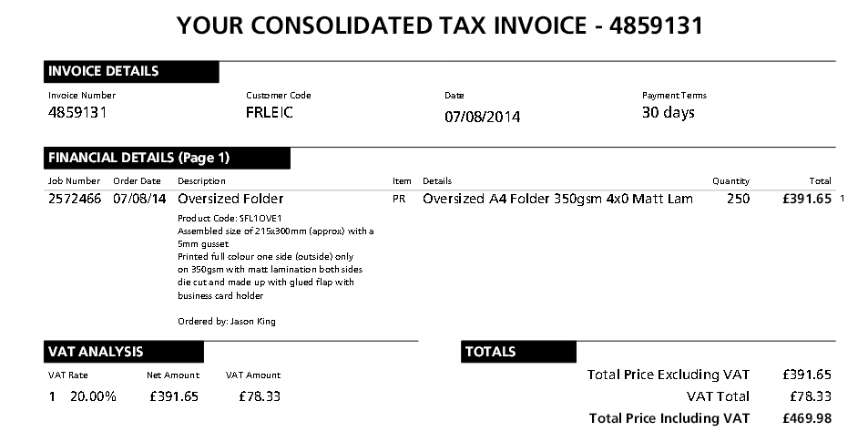The width and height of the screenshot is (868, 442).
Task: Select the PR item code
Action: point(399,199)
